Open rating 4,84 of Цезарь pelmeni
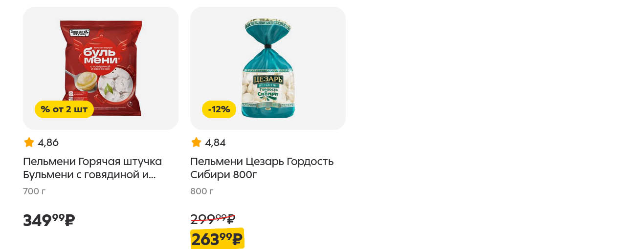 coord(215,143)
